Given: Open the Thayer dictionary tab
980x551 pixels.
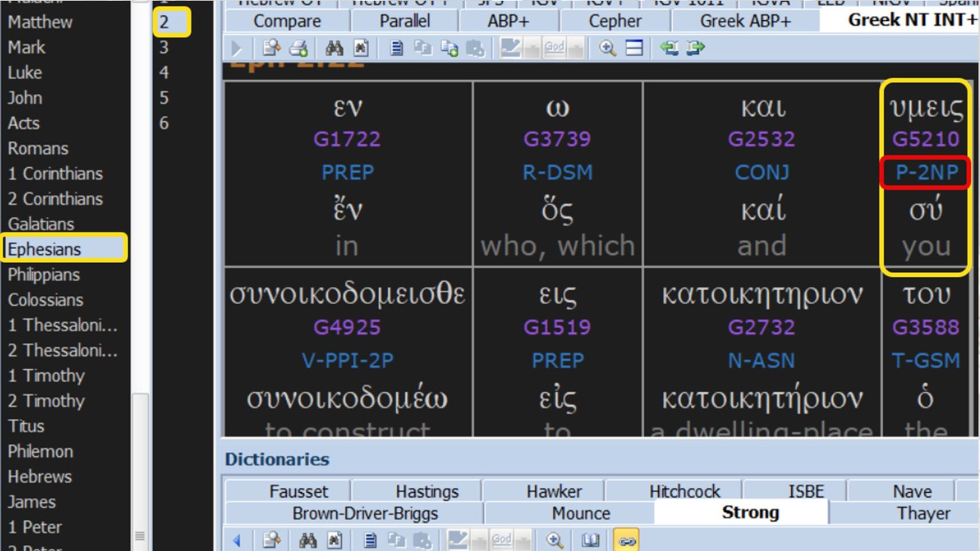Looking at the screenshot, I should (923, 513).
